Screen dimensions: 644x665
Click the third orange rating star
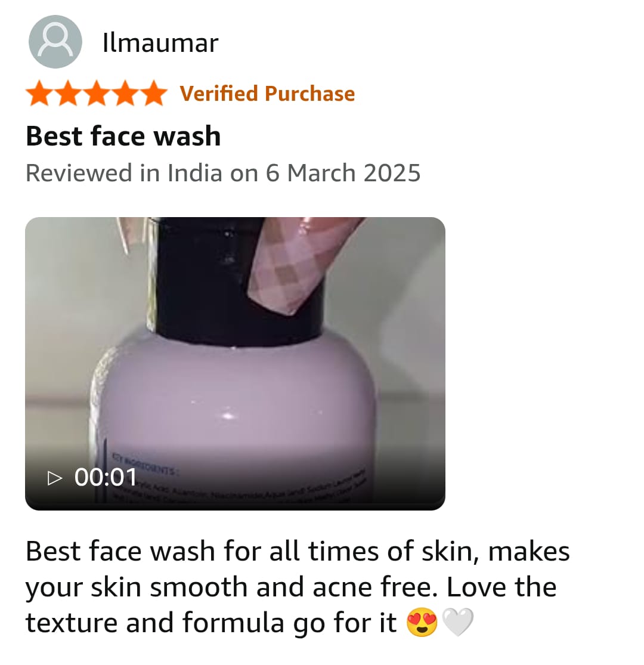[97, 93]
